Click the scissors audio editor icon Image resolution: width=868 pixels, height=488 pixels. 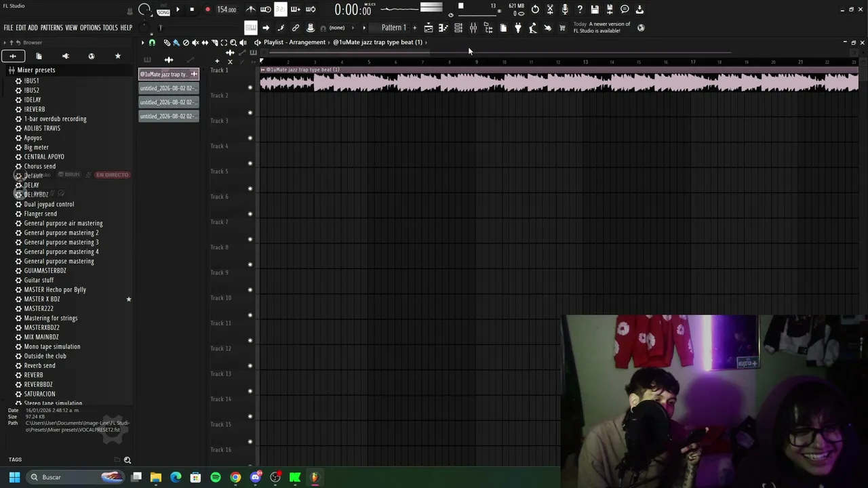click(550, 9)
